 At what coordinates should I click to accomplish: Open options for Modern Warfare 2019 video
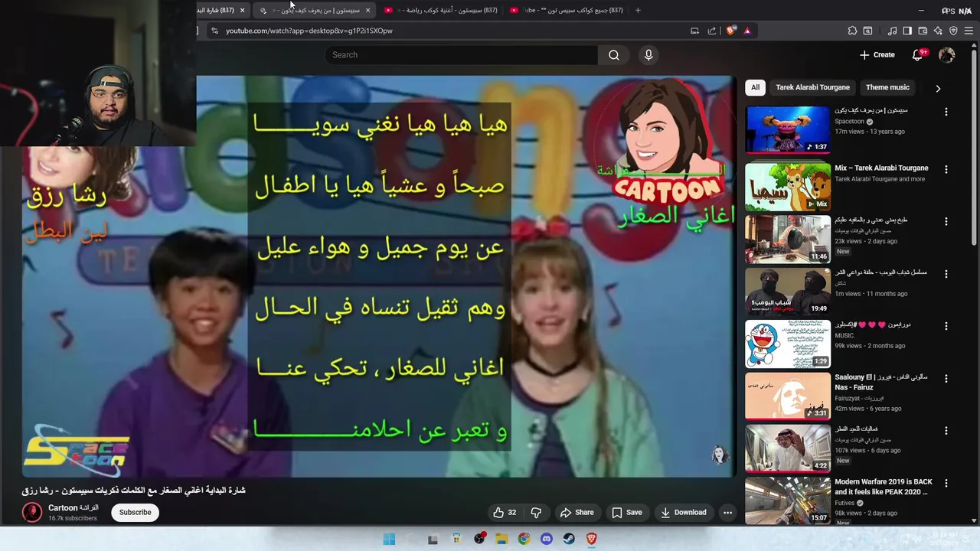click(946, 483)
